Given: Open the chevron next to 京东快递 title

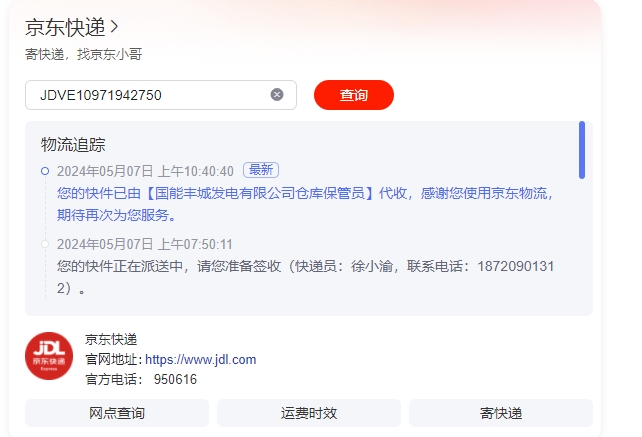Looking at the screenshot, I should pyautogui.click(x=114, y=27).
